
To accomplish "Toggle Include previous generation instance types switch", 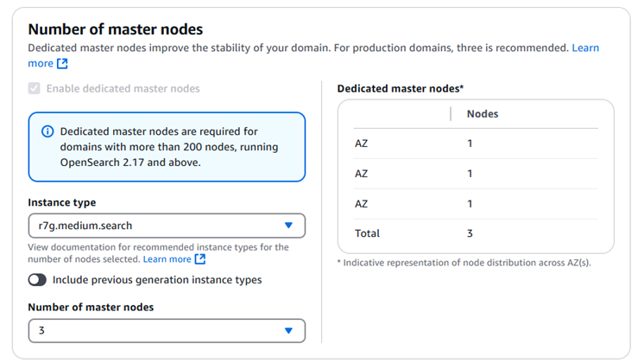I will (37, 280).
